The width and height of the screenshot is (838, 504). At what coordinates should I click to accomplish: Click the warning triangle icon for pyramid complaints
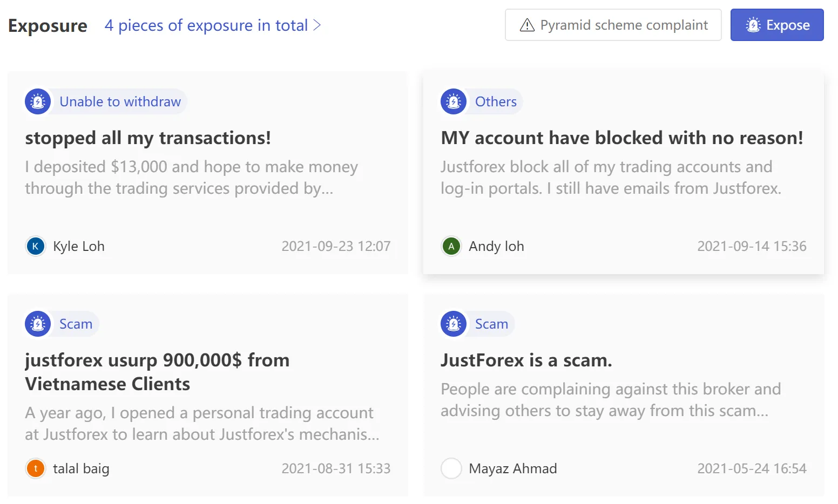pos(527,25)
